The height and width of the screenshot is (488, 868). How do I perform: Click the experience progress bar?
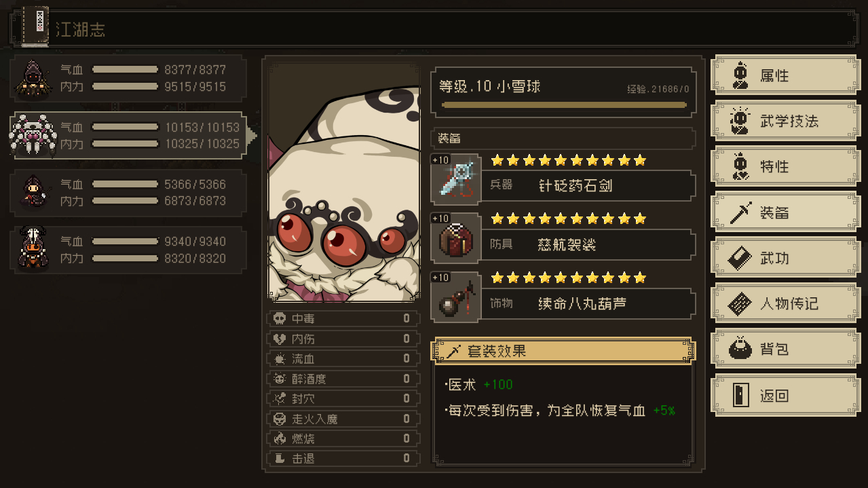(564, 105)
